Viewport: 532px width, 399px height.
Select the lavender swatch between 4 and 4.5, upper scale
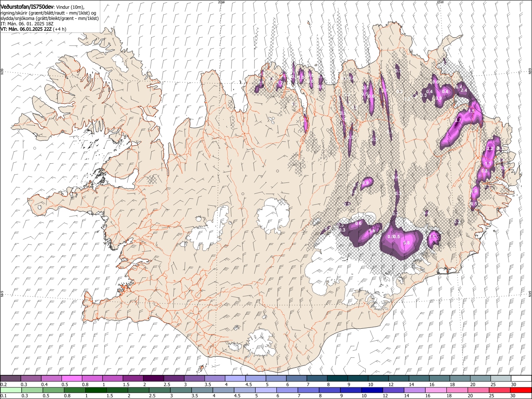235,379
